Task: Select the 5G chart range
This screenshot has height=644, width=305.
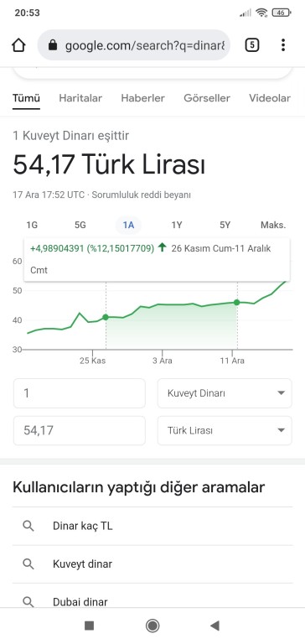Action: [80, 225]
